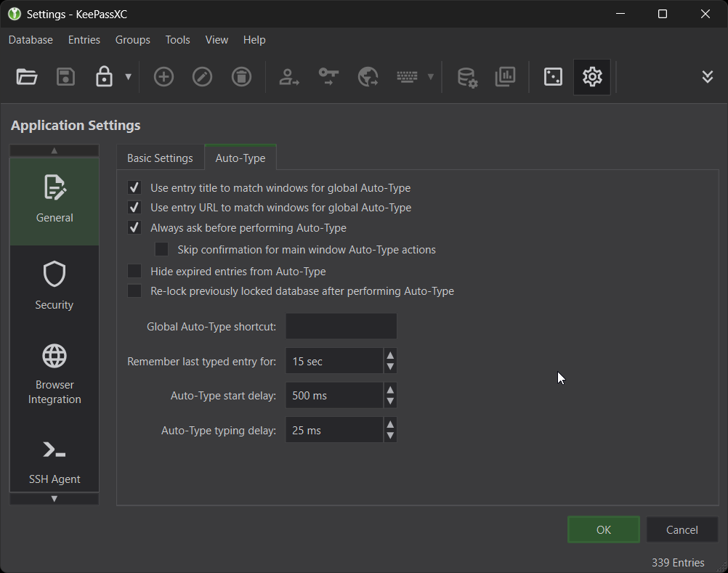Open the Entries menu
The width and height of the screenshot is (728, 573).
pos(84,40)
